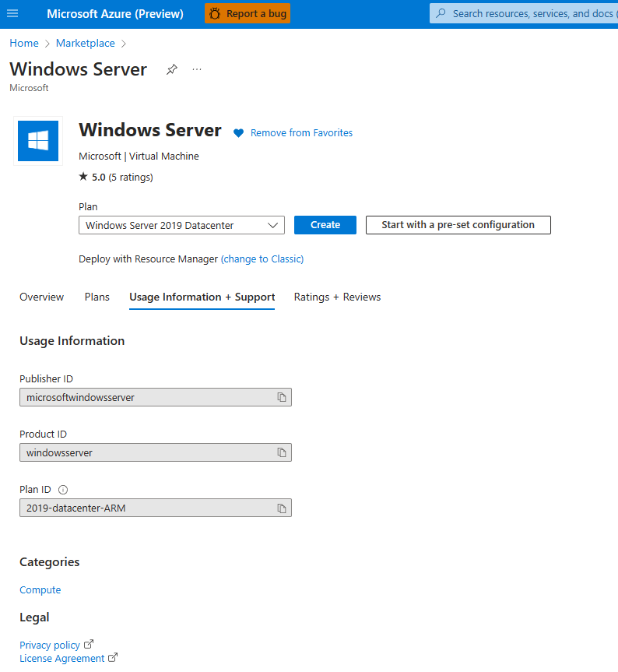
Task: Click the Report a bug button
Action: 248,14
